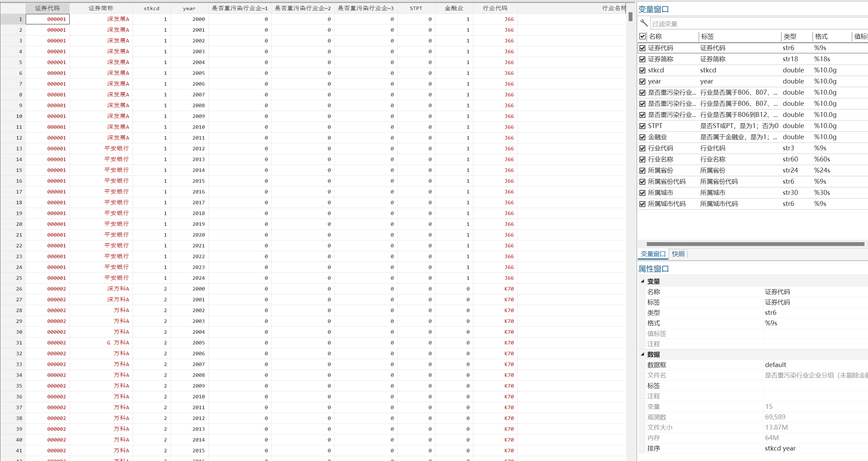Toggle the select-all checkbox beside 名称 header
The image size is (868, 461).
[x=643, y=36]
